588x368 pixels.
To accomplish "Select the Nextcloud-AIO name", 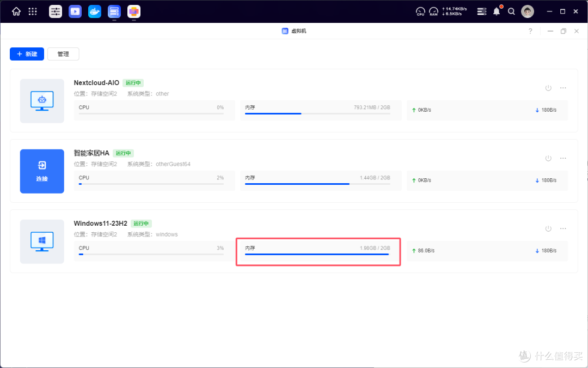I will coord(96,83).
